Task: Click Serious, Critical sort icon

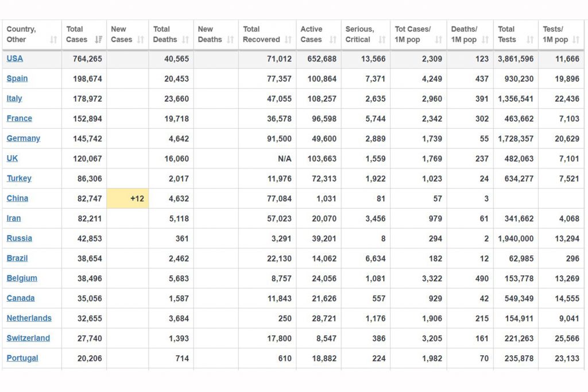Action: click(x=382, y=40)
